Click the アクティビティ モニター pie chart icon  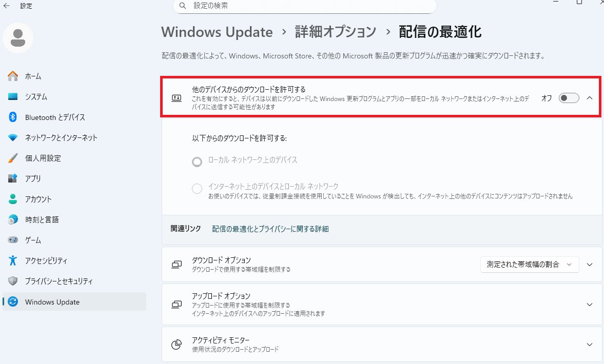177,345
